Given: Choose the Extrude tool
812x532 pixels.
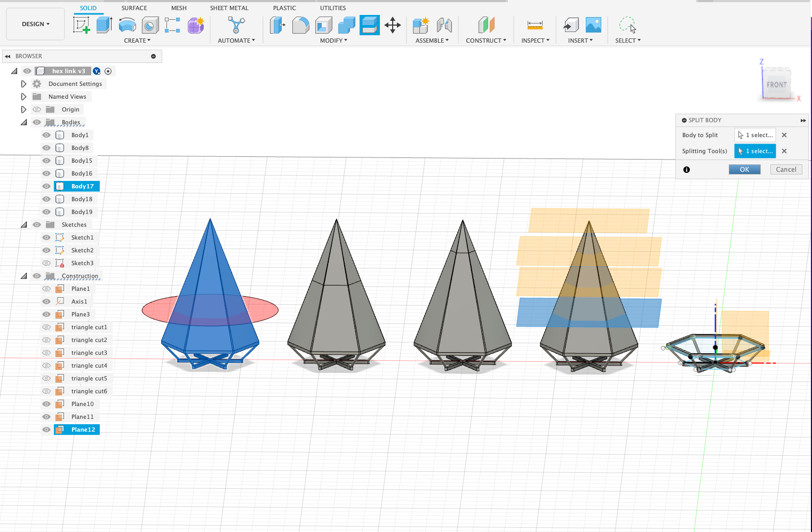Looking at the screenshot, I should click(x=105, y=25).
